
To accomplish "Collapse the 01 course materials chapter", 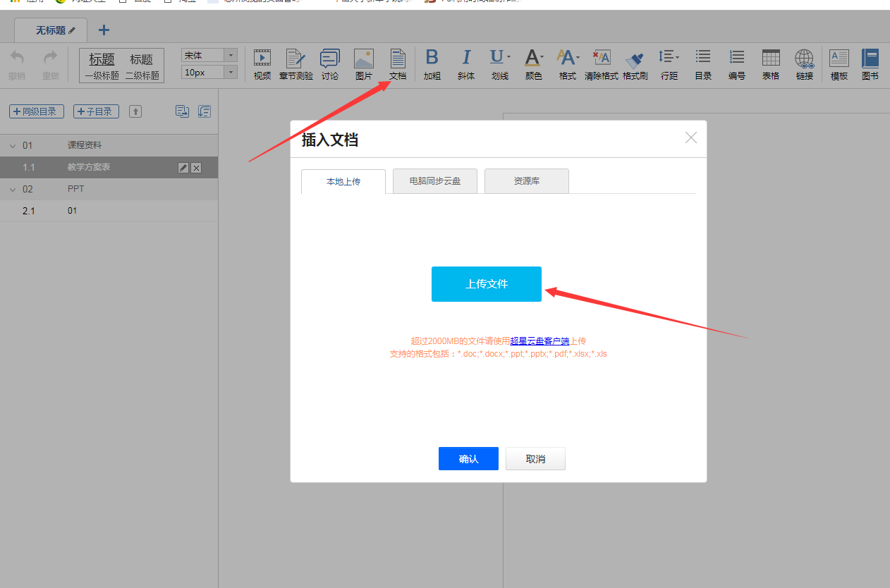I will 12,146.
